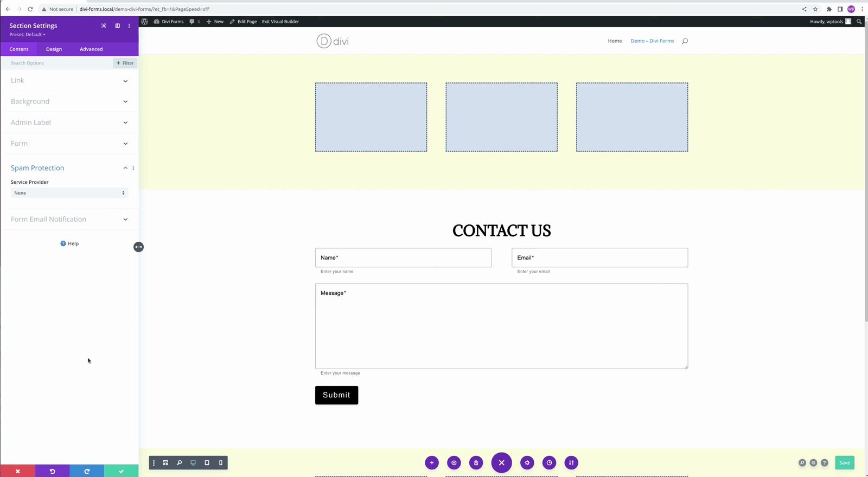Click the gray layers icon near Save
The height and width of the screenshot is (477, 868).
pyautogui.click(x=813, y=463)
